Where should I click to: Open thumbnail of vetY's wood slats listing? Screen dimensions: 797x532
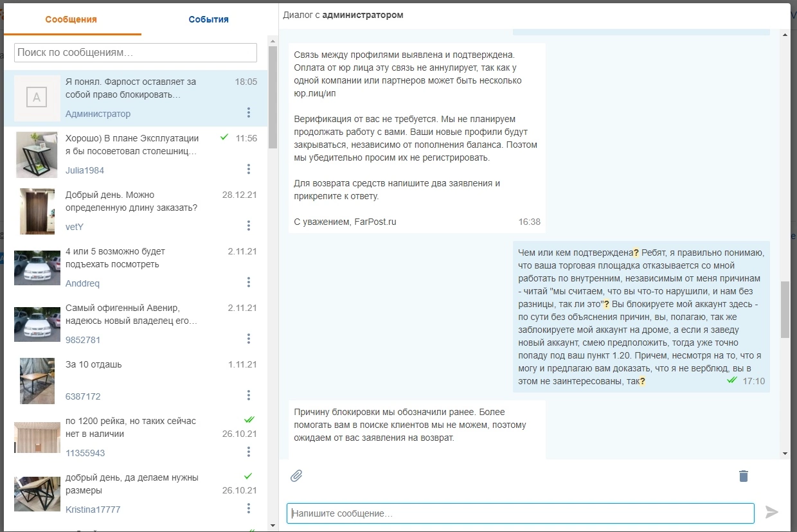(x=37, y=211)
